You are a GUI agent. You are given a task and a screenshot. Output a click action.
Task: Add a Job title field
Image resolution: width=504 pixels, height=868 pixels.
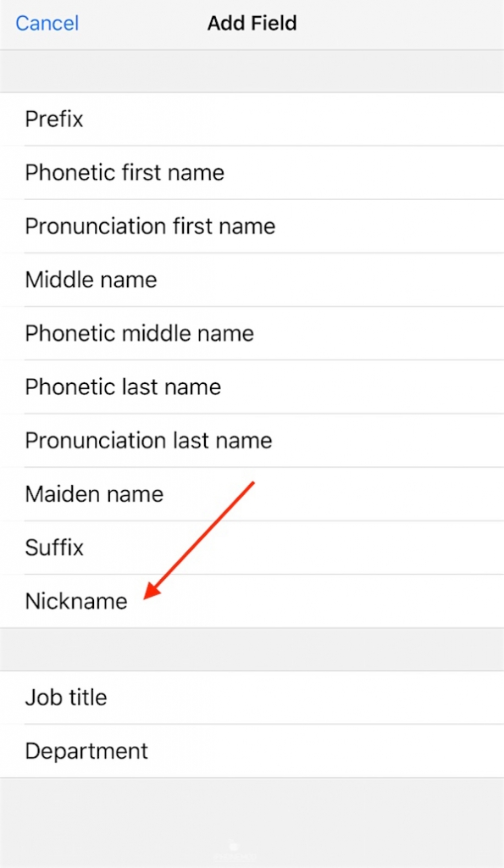[252, 698]
